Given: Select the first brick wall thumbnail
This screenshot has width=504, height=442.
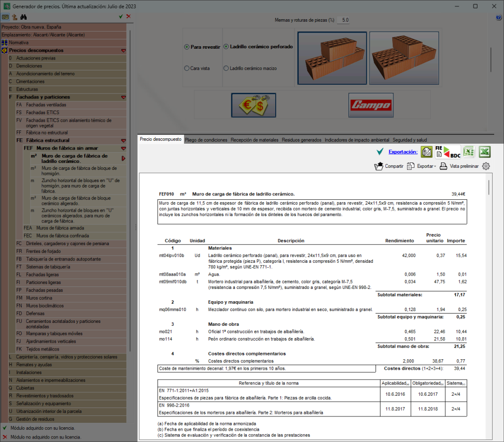Looking at the screenshot, I should pyautogui.click(x=332, y=58).
